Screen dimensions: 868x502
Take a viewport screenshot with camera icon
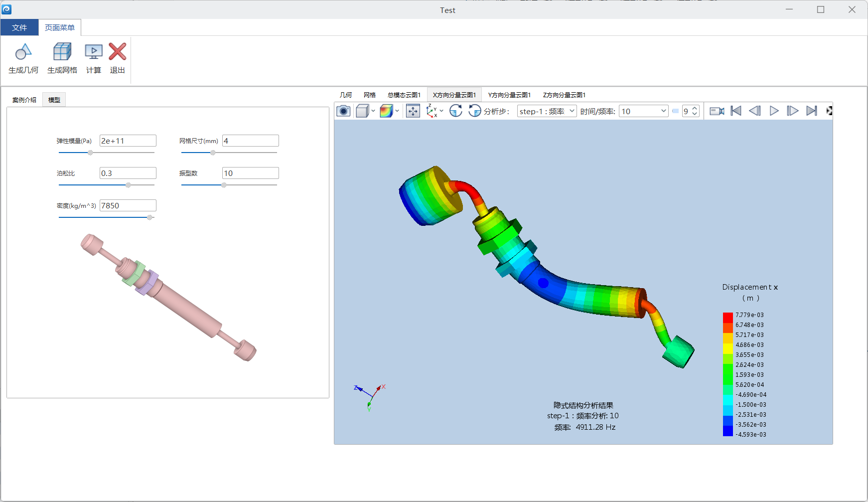click(x=343, y=111)
